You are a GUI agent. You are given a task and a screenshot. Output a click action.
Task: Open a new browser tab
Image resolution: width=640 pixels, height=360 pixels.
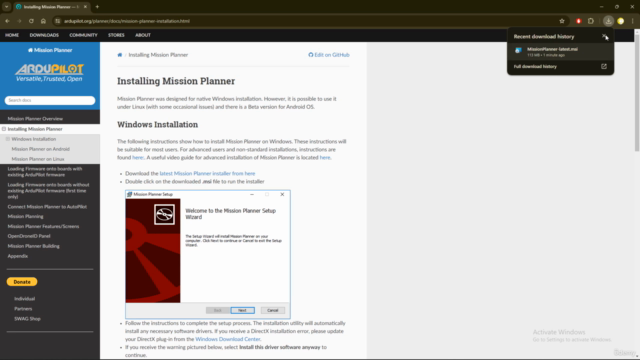(97, 7)
